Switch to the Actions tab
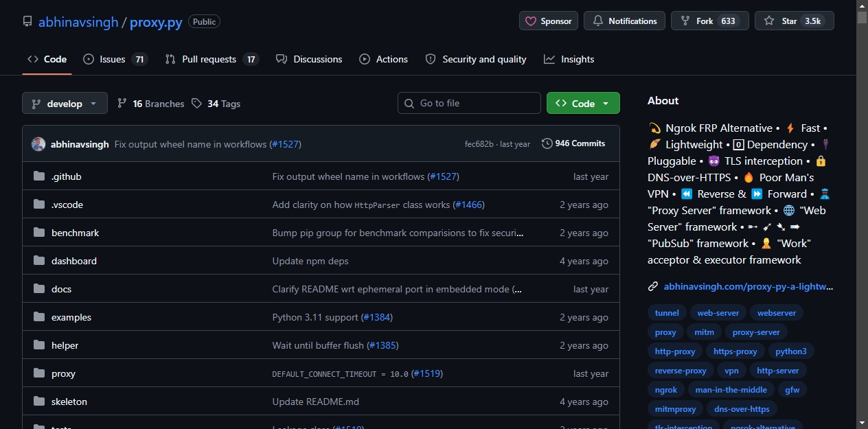 tap(383, 59)
